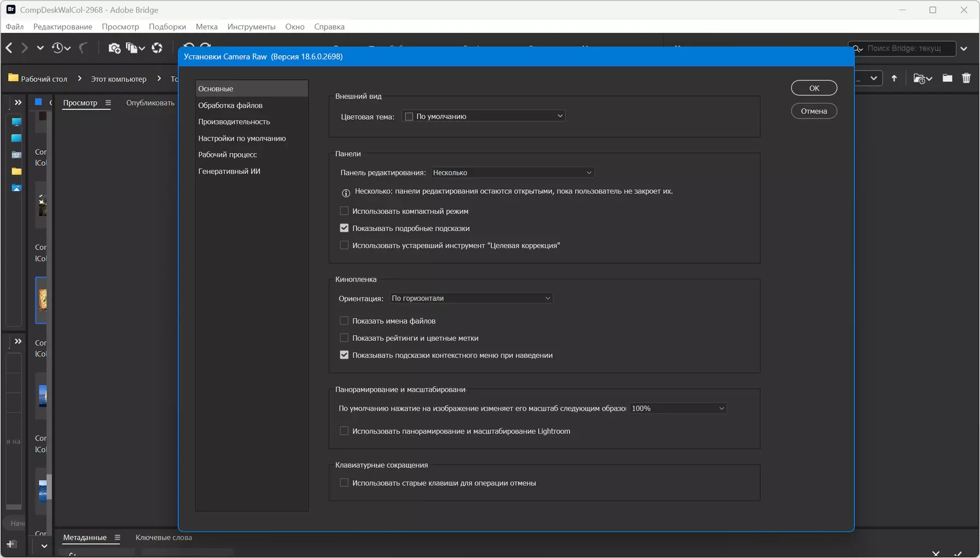980x558 pixels.
Task: Open the recent files clock history icon
Action: (x=57, y=48)
